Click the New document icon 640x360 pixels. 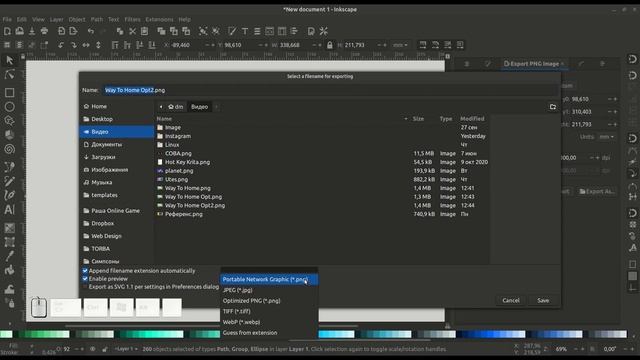7,31
